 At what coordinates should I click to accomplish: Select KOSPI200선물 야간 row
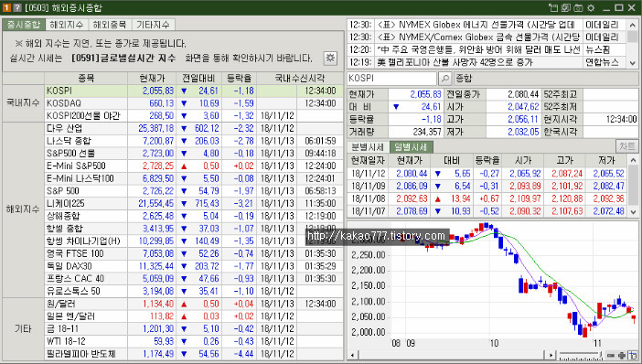[194, 116]
